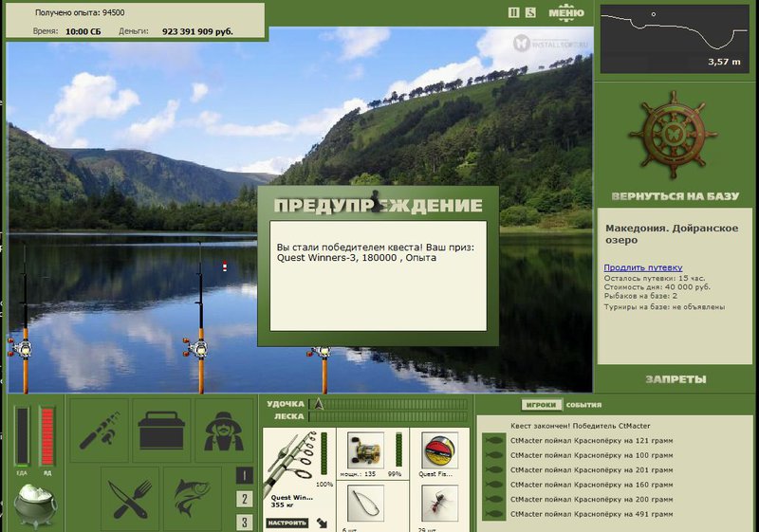Click the ЛЕСКА tension indicator bar
Image resolution: width=759 pixels, height=532 pixels.
click(x=389, y=416)
